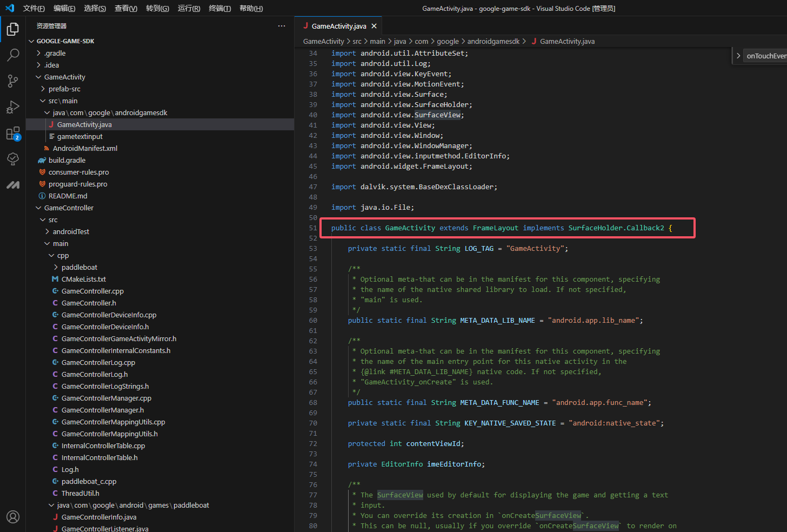
Task: Expand the androidTest folder
Action: [70, 232]
